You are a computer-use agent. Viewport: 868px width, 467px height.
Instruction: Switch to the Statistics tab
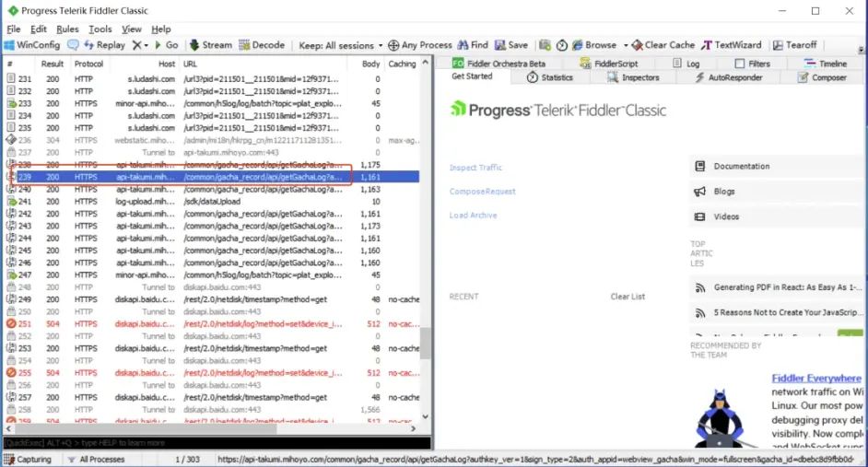[550, 77]
